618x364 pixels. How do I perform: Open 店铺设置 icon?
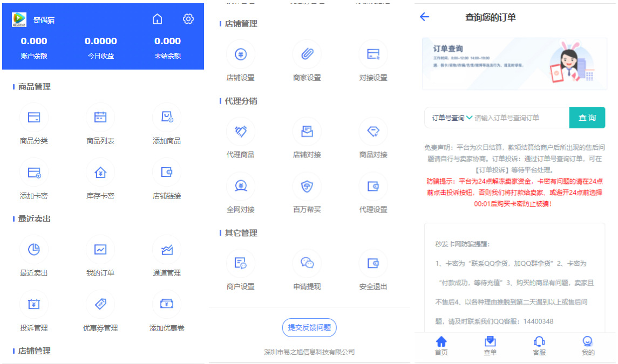(x=240, y=54)
